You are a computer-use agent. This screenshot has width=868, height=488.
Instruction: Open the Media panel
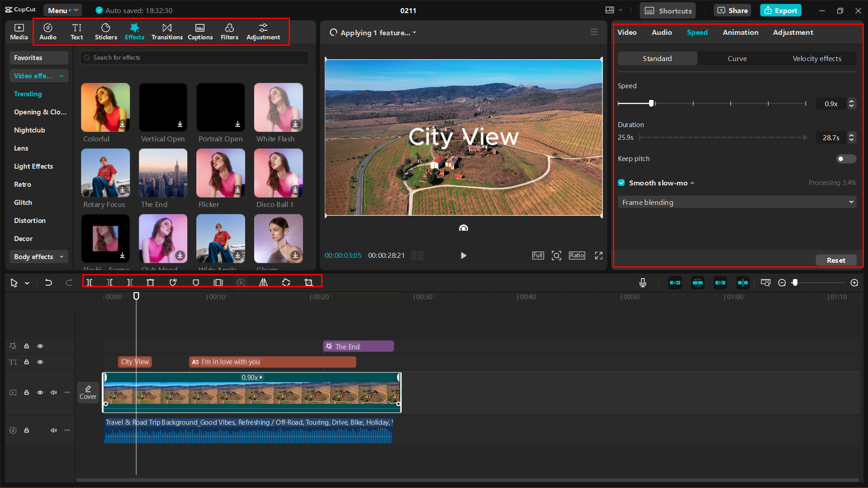click(x=19, y=32)
